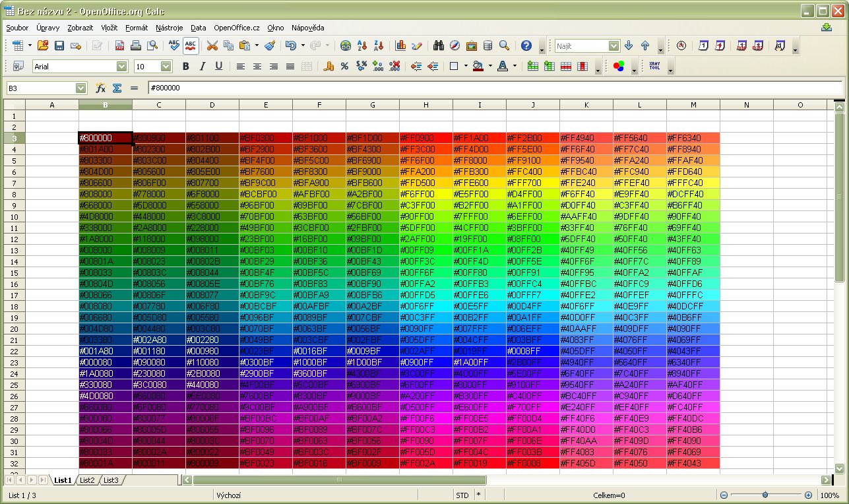Find next with down arrow button
Screen dimensions: 849x504
[629, 46]
